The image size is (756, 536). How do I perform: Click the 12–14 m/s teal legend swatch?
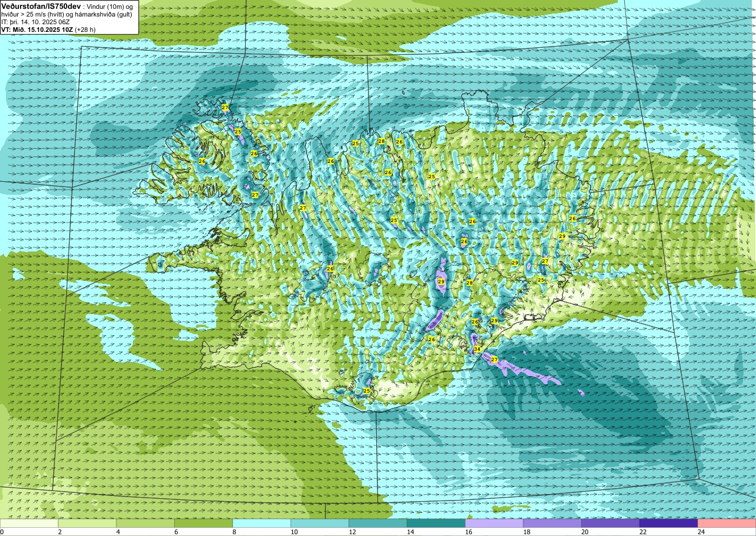coord(378,523)
